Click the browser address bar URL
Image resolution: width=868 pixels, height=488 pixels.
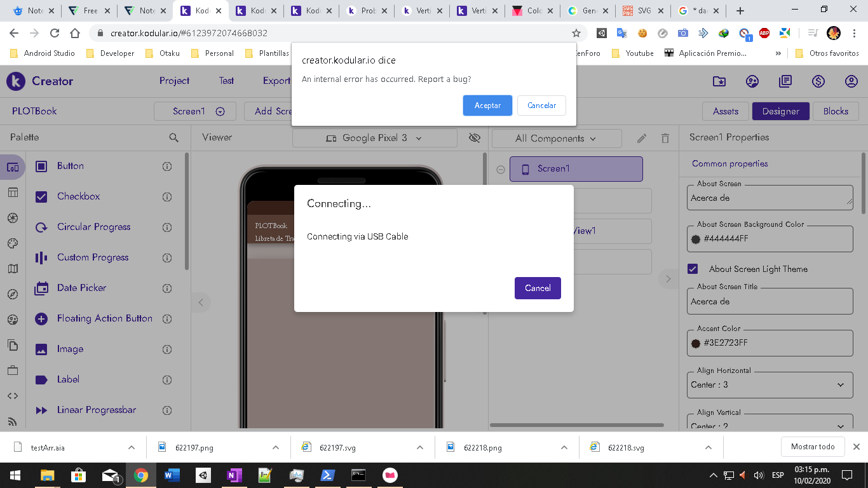[x=189, y=33]
